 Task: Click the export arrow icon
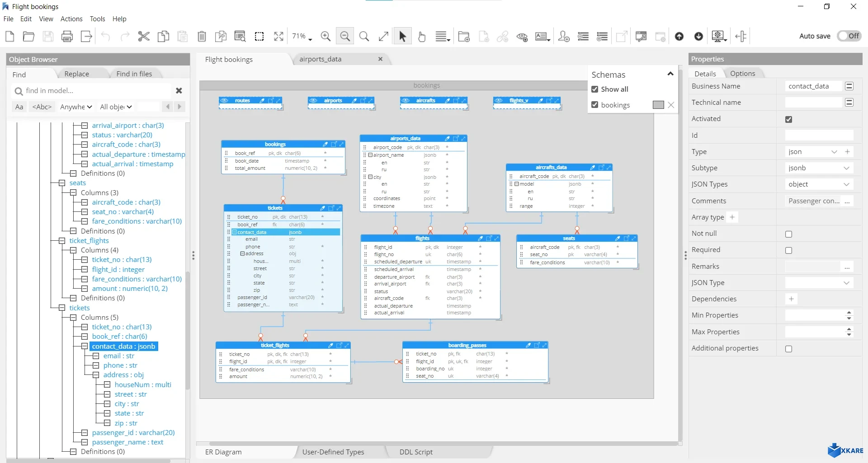pyautogui.click(x=86, y=37)
